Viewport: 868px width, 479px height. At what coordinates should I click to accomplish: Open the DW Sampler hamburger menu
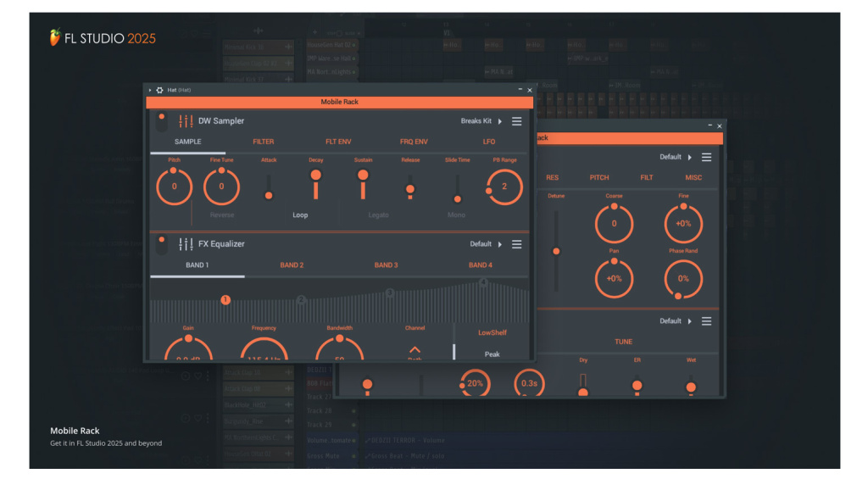(x=516, y=121)
